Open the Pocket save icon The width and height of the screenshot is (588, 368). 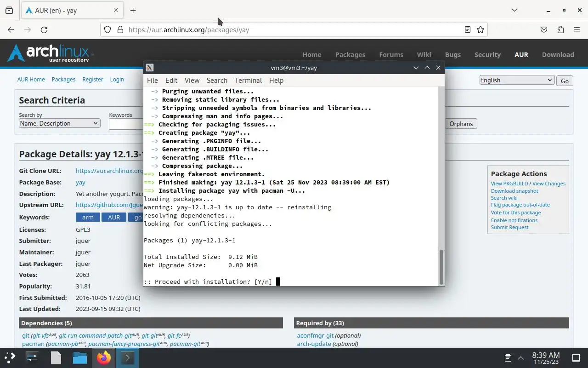(x=544, y=29)
